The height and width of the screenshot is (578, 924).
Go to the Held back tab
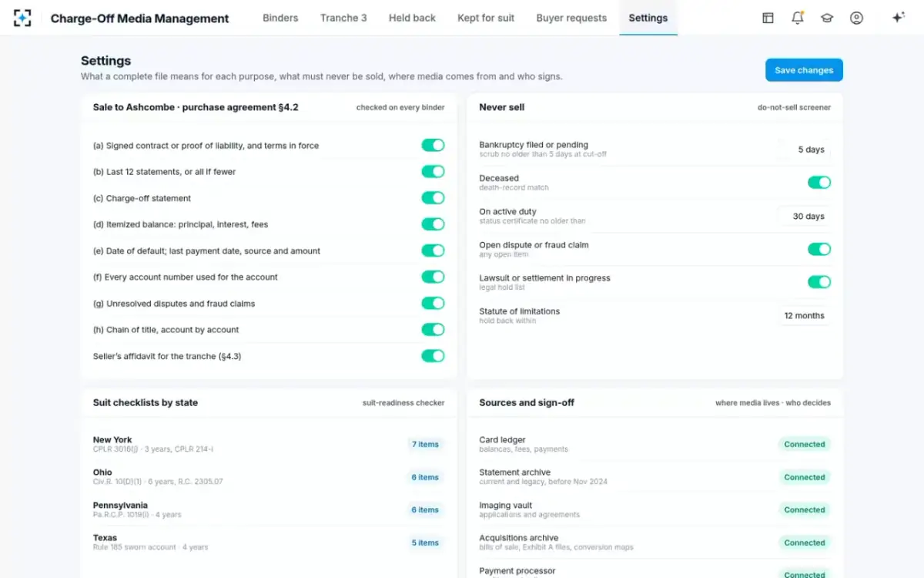click(412, 18)
